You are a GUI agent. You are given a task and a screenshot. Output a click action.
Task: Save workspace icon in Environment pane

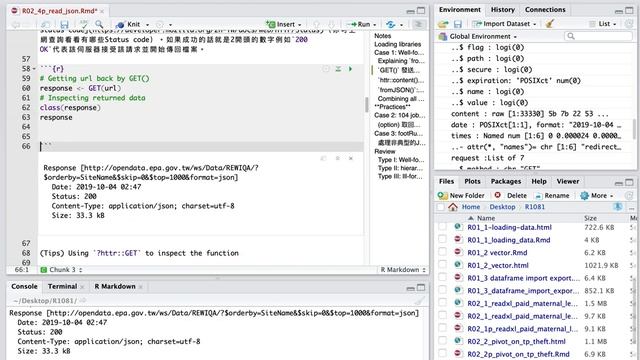tap(458, 24)
